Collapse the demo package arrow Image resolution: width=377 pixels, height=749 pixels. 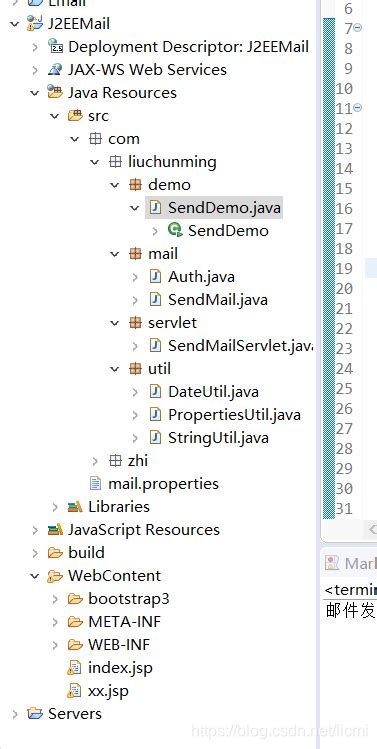(115, 185)
